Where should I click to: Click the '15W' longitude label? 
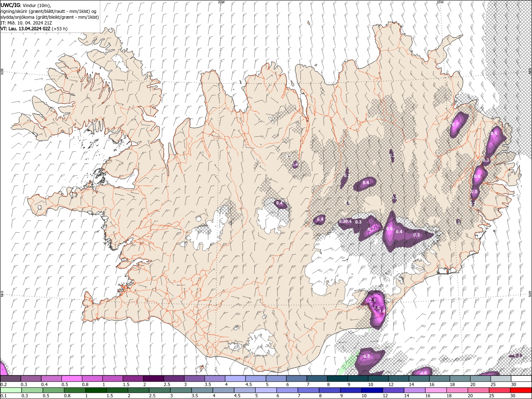(x=440, y=2)
